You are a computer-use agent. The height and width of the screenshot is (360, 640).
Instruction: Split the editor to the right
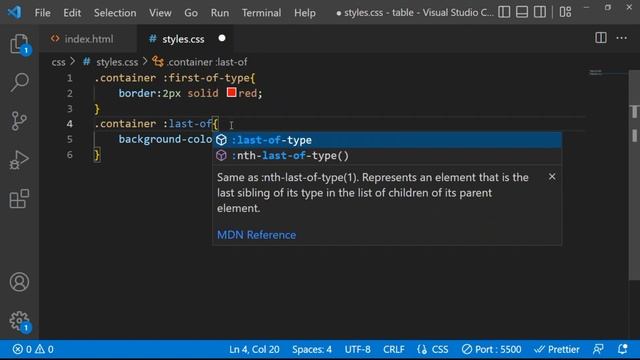tap(601, 38)
